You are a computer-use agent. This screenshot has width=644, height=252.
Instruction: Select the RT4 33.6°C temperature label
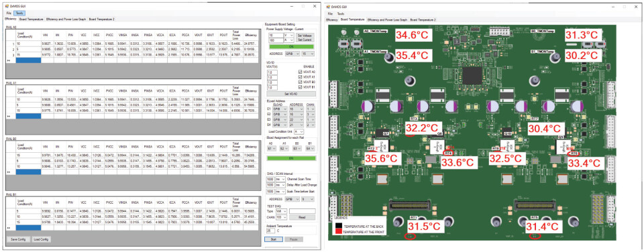[x=459, y=163]
